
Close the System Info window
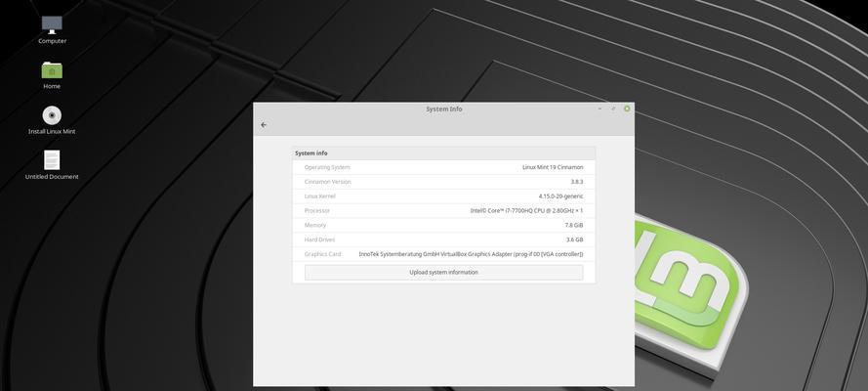tap(627, 109)
